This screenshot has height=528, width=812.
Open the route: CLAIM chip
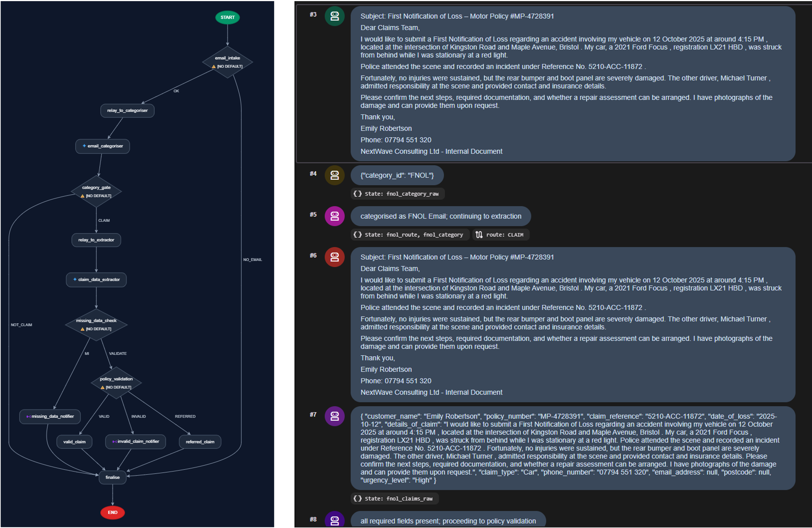500,234
